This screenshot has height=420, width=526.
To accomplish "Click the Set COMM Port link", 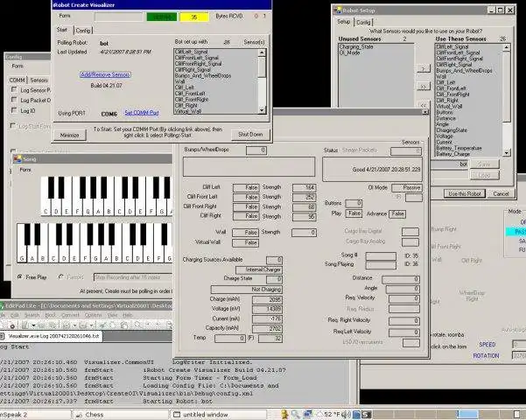I will (x=142, y=113).
